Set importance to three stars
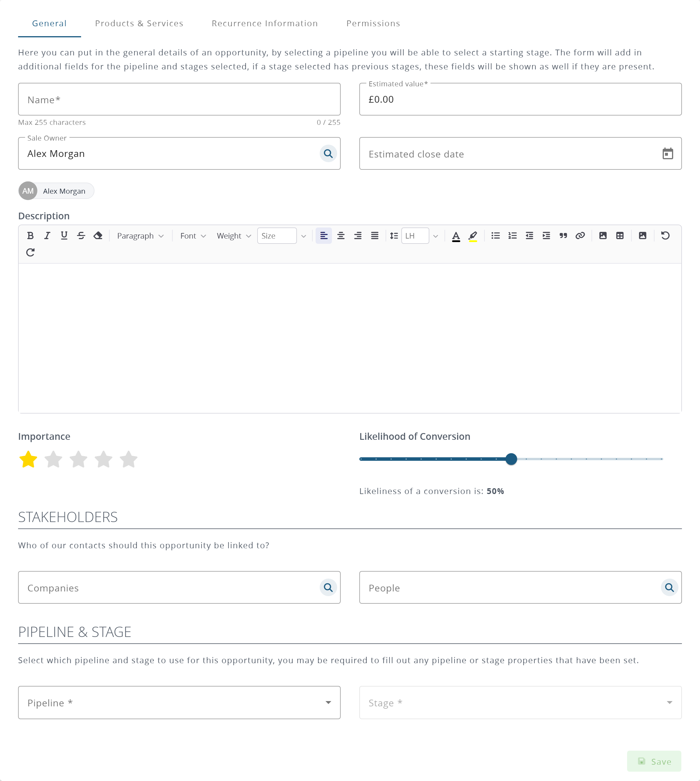 click(x=78, y=459)
